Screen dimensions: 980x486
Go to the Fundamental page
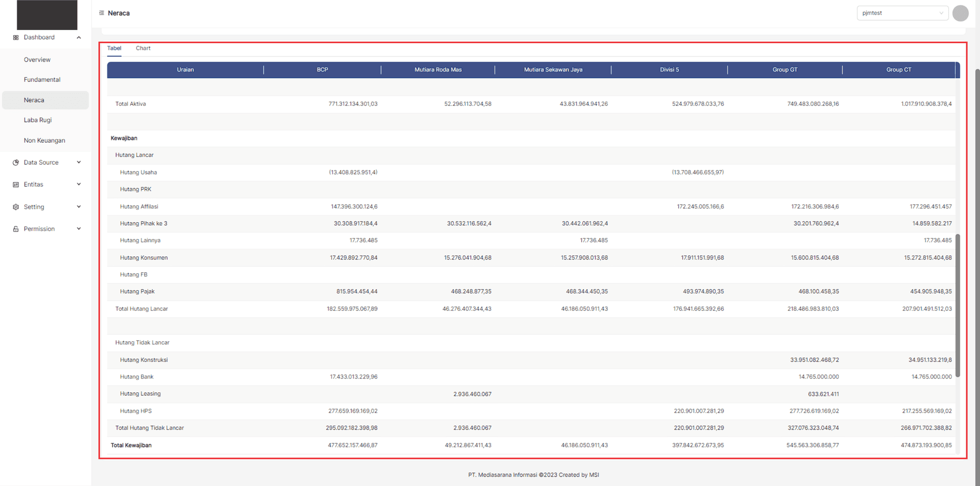pos(42,79)
